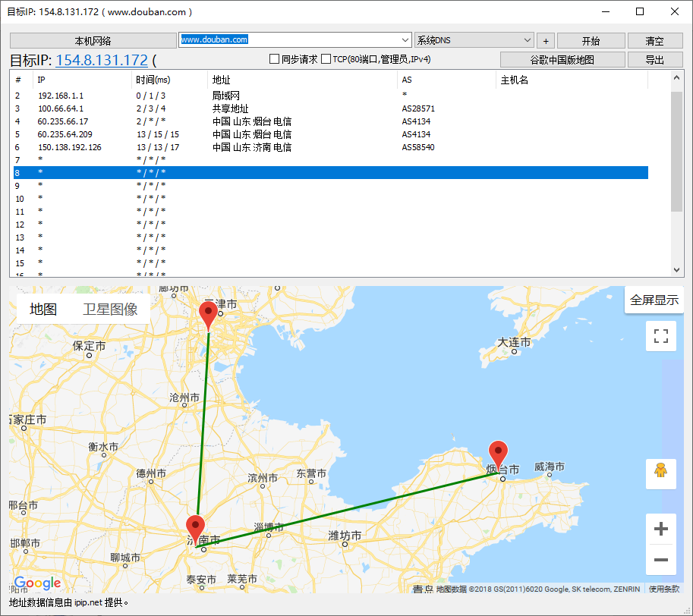Click the AS column header
This screenshot has width=693, height=616.
pyautogui.click(x=447, y=80)
